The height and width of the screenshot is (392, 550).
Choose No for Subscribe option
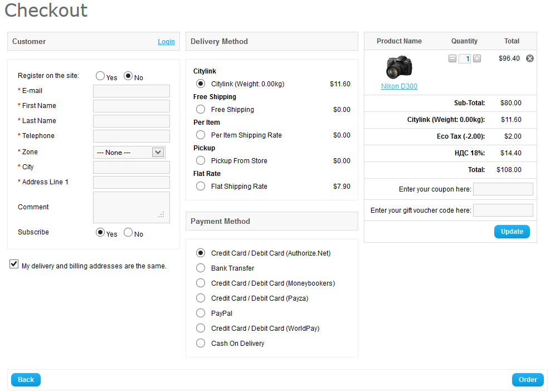128,233
